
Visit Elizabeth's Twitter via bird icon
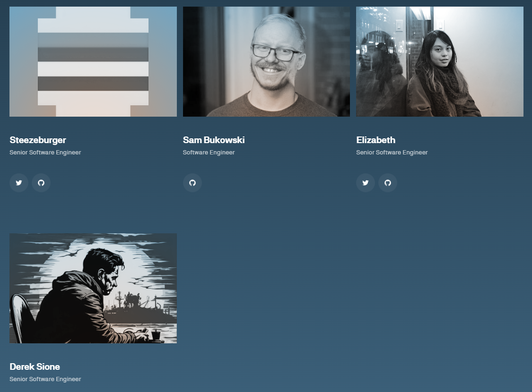point(366,183)
